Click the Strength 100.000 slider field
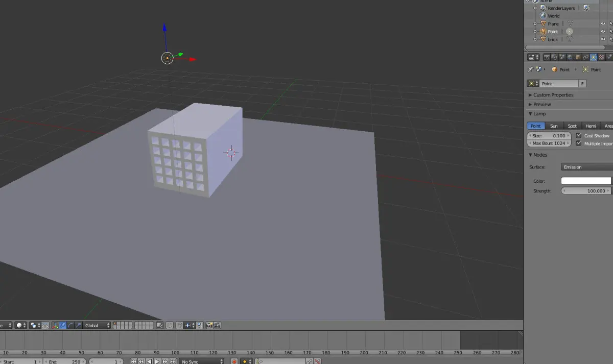Screen dimensions: 613x364 586,191
